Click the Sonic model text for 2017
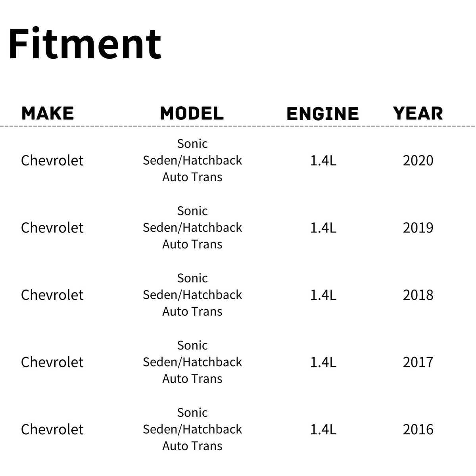The width and height of the screenshot is (476, 476). (x=192, y=345)
